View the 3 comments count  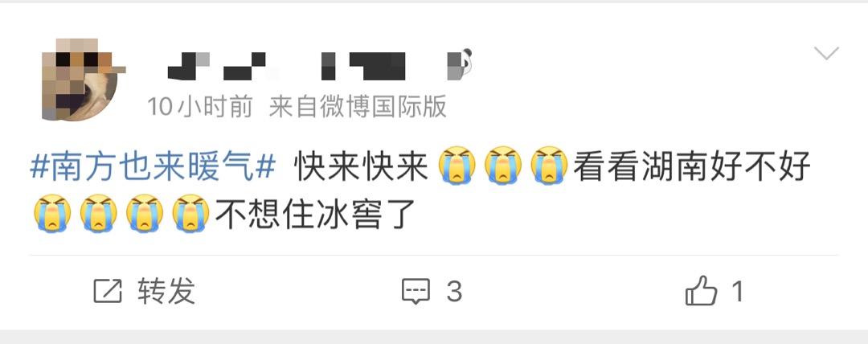(454, 292)
